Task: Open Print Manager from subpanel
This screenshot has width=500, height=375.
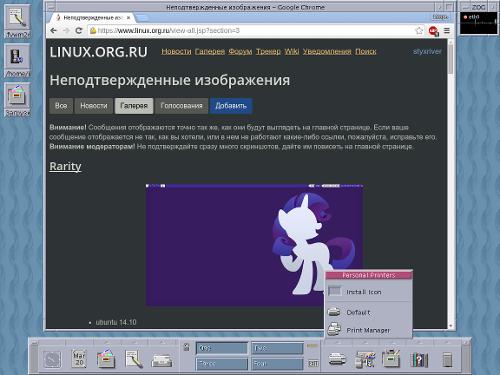Action: coord(368,330)
